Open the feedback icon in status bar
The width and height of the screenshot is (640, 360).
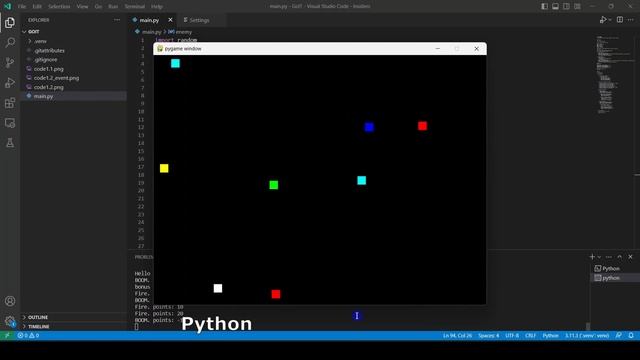point(619,336)
